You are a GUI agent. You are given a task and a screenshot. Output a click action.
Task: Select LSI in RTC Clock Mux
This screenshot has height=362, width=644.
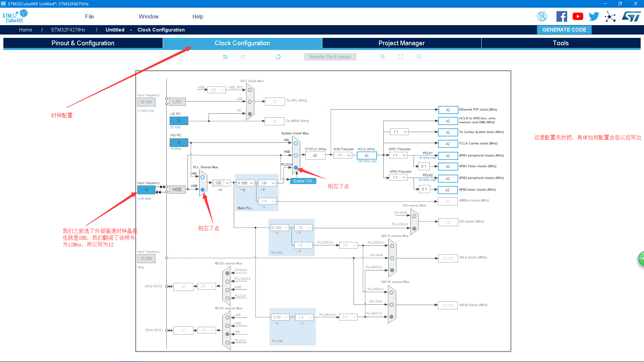click(x=250, y=114)
